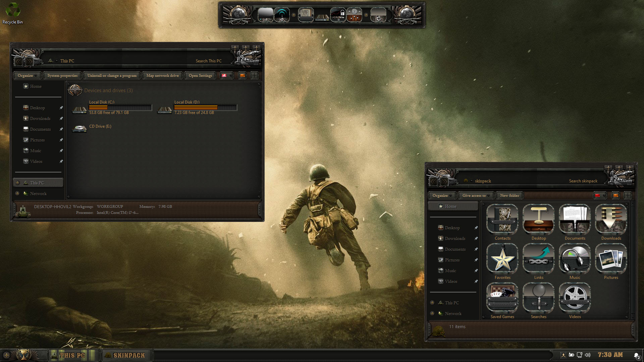Click the Search This PC field
Screen dimensions: 644x362
pos(208,61)
